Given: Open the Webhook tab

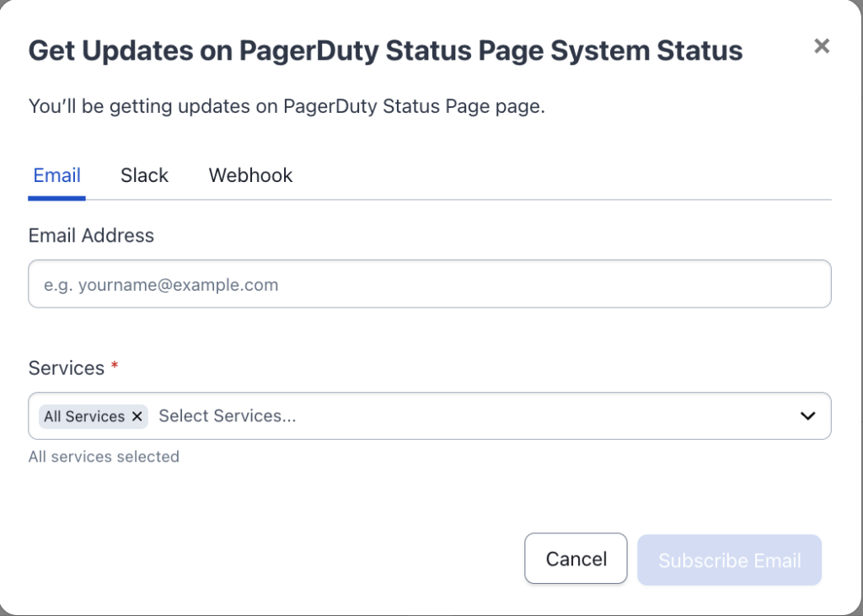Looking at the screenshot, I should tap(250, 175).
